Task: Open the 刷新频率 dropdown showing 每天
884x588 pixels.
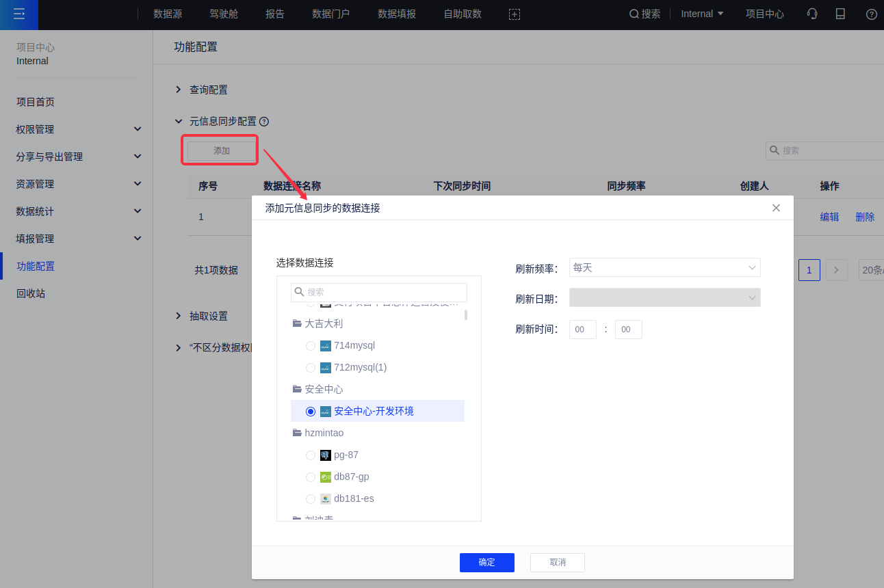Action: (x=664, y=267)
